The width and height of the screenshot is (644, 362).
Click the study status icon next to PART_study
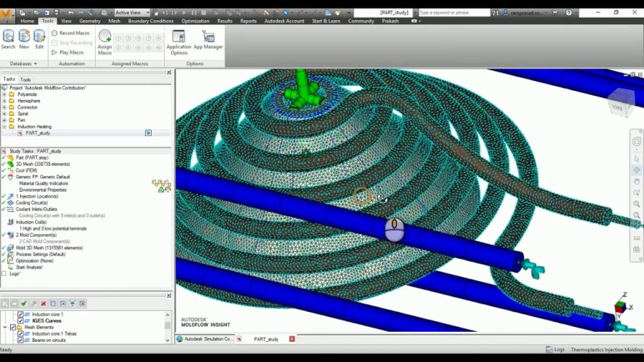coord(148,133)
